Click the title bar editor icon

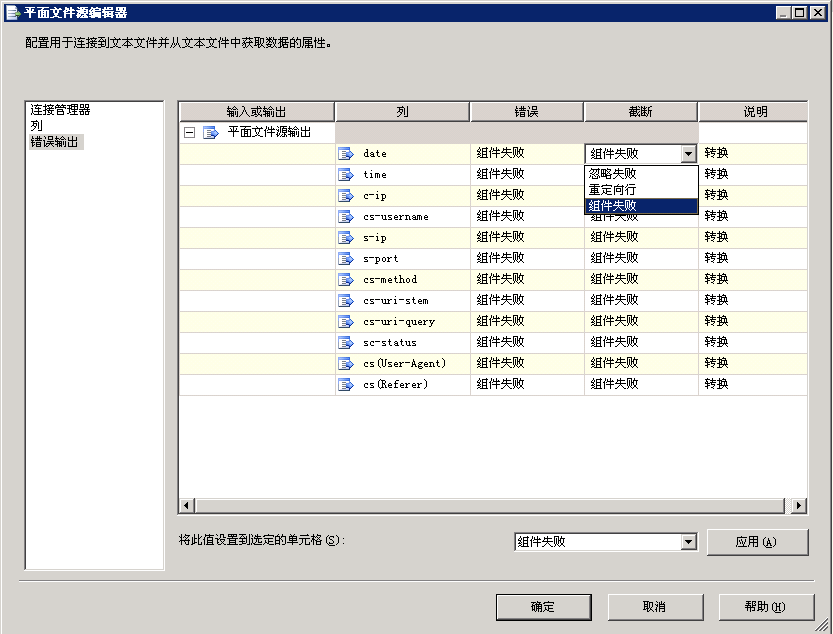[x=12, y=13]
